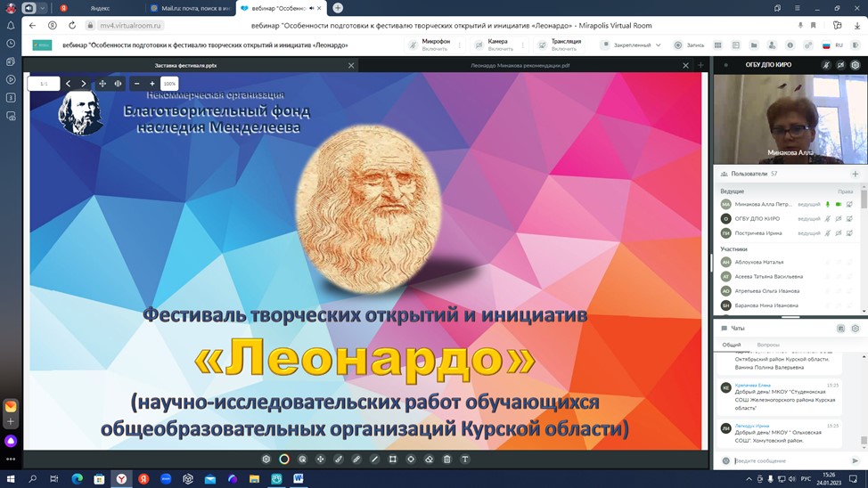Image resolution: width=868 pixels, height=488 pixels.
Task: Click Минакова Алла presenter video thumbnail
Action: (790, 119)
